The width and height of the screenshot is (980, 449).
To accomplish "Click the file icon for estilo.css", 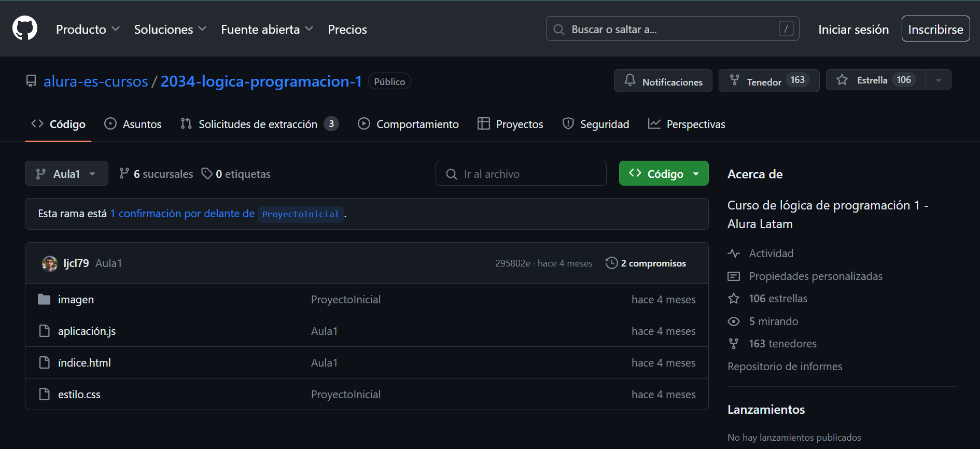I will click(x=45, y=394).
